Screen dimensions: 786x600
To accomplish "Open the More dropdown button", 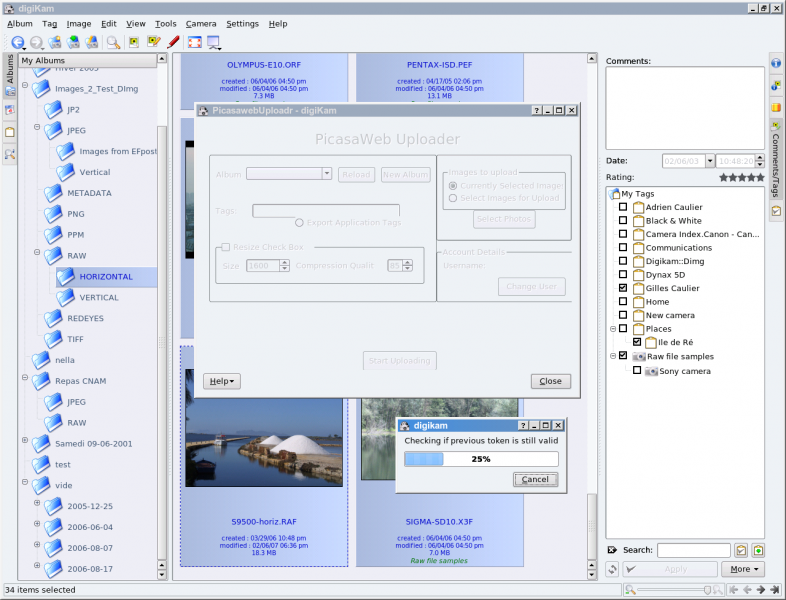I will [x=744, y=569].
